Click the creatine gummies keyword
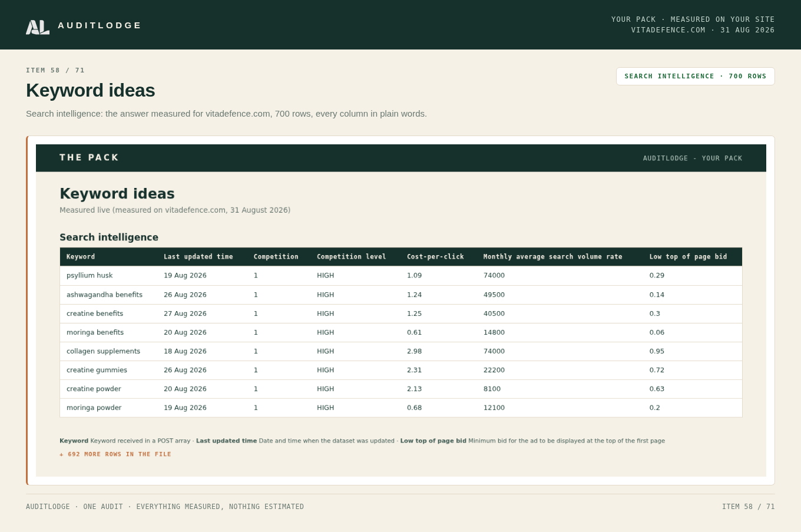This screenshot has height=532, width=801. 97,370
